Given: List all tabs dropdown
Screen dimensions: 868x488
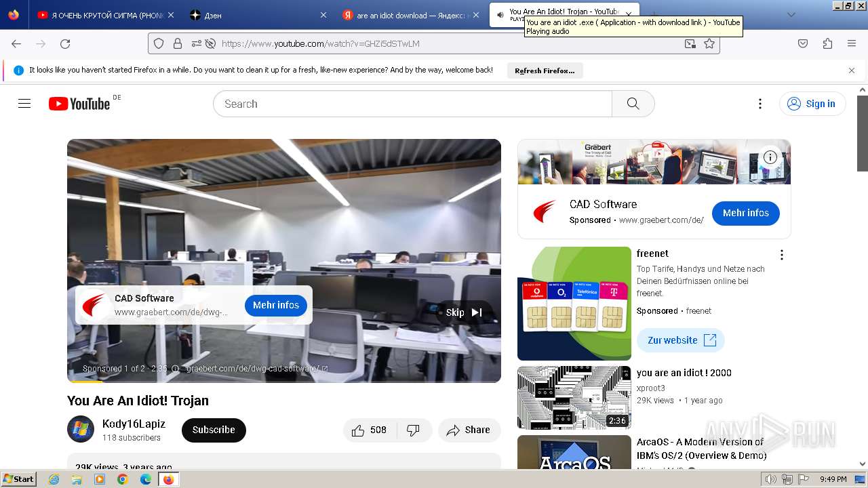Looking at the screenshot, I should click(791, 15).
